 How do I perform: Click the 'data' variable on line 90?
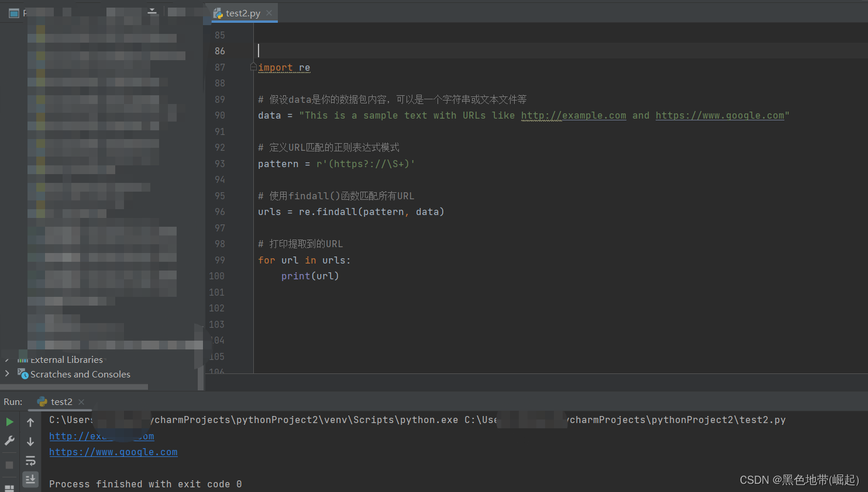point(270,115)
